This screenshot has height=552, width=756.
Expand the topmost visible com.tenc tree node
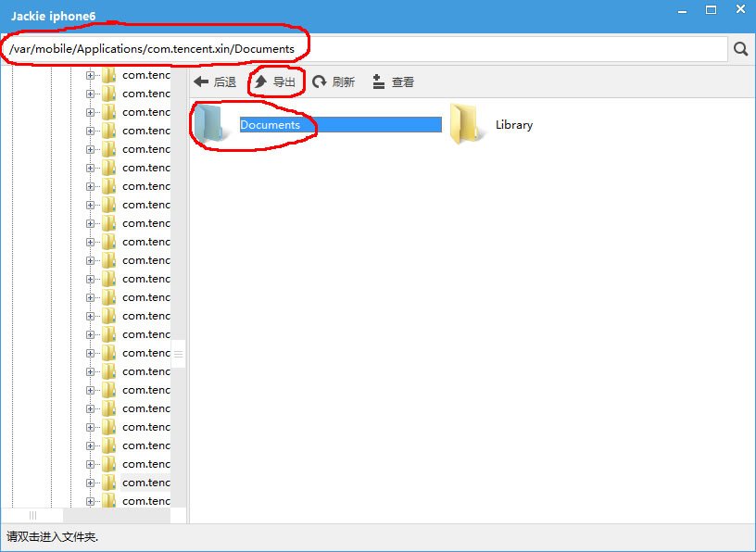tap(91, 75)
